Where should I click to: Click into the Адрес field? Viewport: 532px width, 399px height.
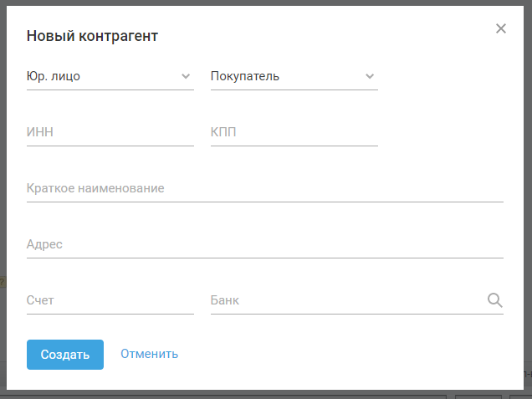coord(264,244)
